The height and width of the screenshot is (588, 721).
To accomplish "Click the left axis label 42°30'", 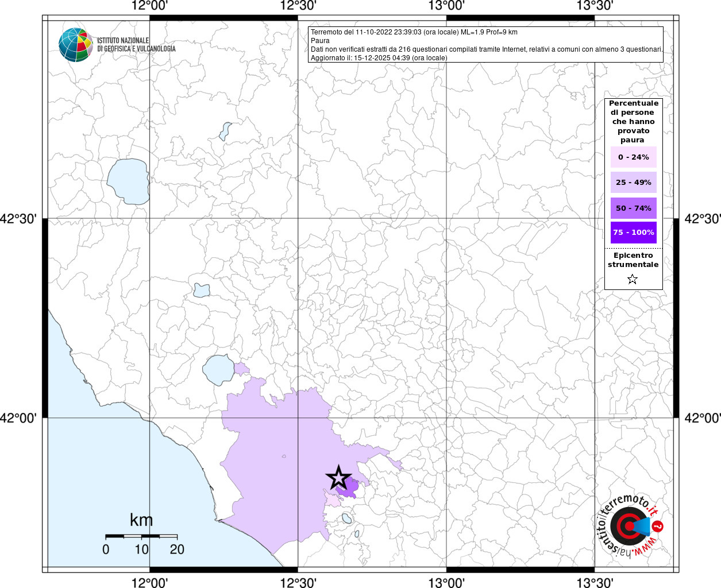I will 18,219.
